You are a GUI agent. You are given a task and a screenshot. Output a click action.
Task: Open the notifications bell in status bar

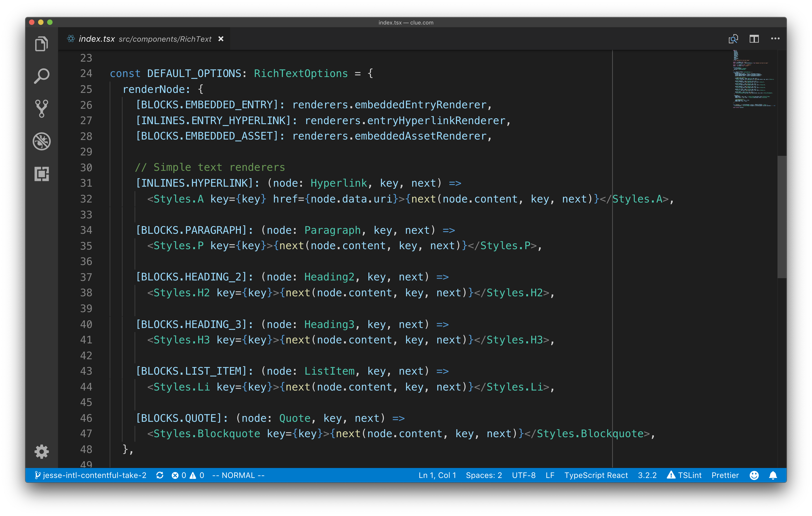coord(773,475)
